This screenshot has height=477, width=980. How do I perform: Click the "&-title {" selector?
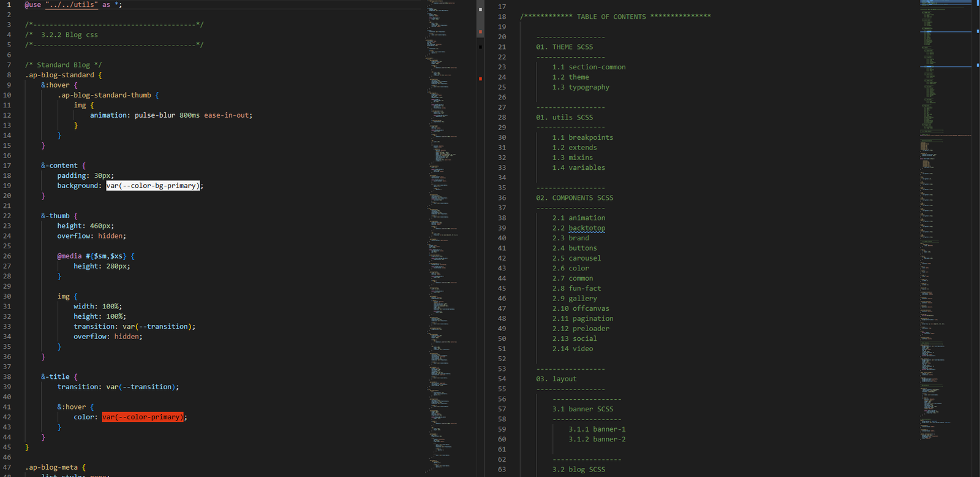(x=59, y=376)
